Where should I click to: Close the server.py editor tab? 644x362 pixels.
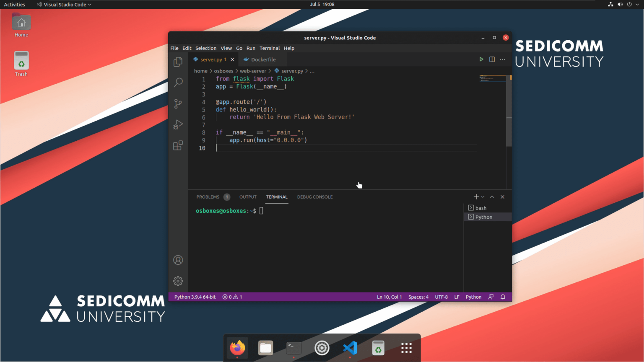232,59
